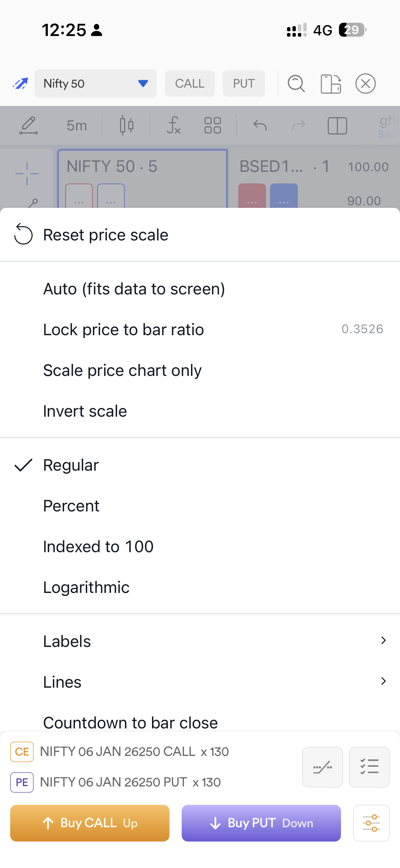This screenshot has width=400, height=868.
Task: Open the option chain document icon
Action: coord(330,84)
